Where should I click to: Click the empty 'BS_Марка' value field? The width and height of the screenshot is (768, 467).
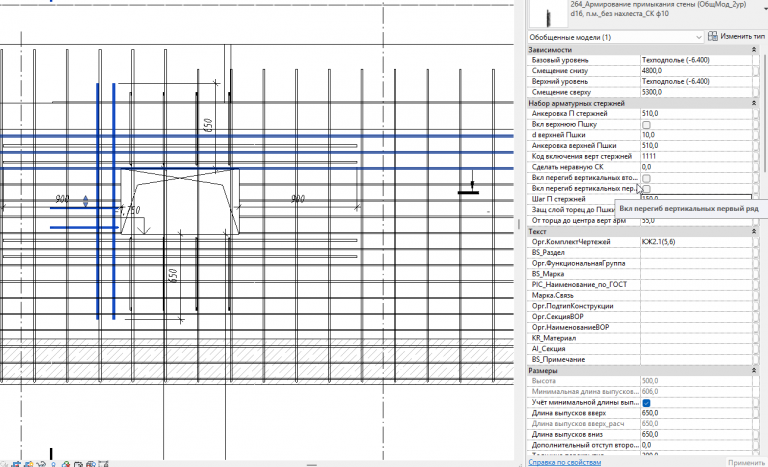696,274
